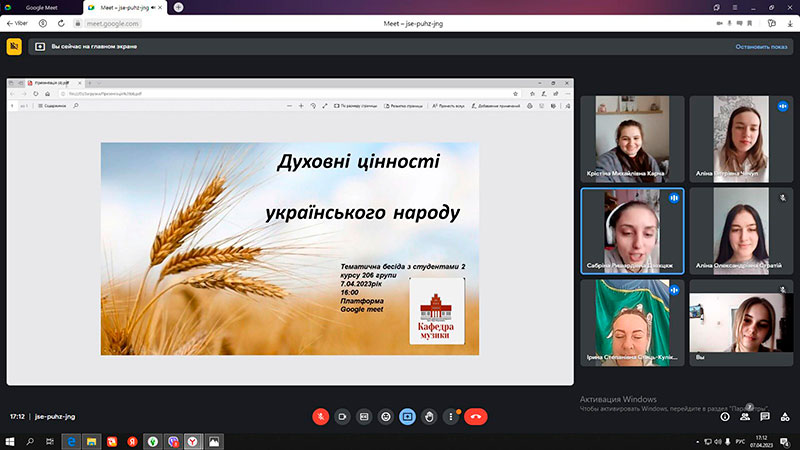Open Windows taskbar search
Screen dimensions: 800x450
pyautogui.click(x=30, y=441)
